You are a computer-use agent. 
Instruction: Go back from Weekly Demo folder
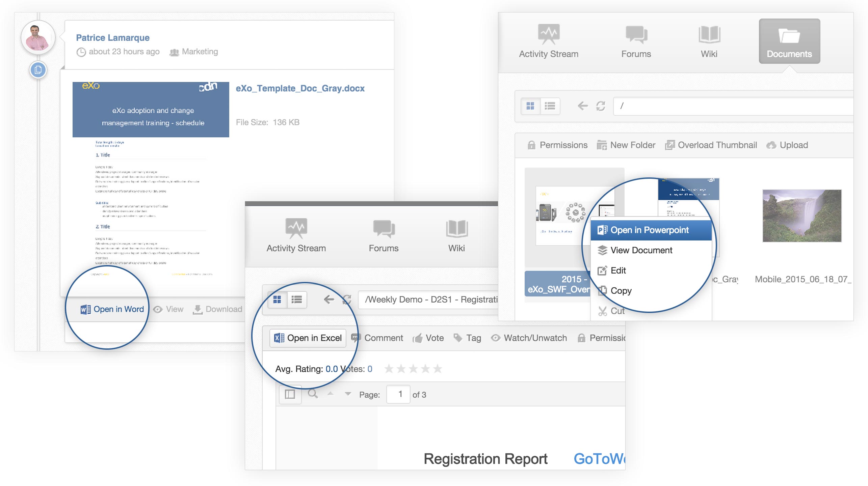click(x=329, y=299)
